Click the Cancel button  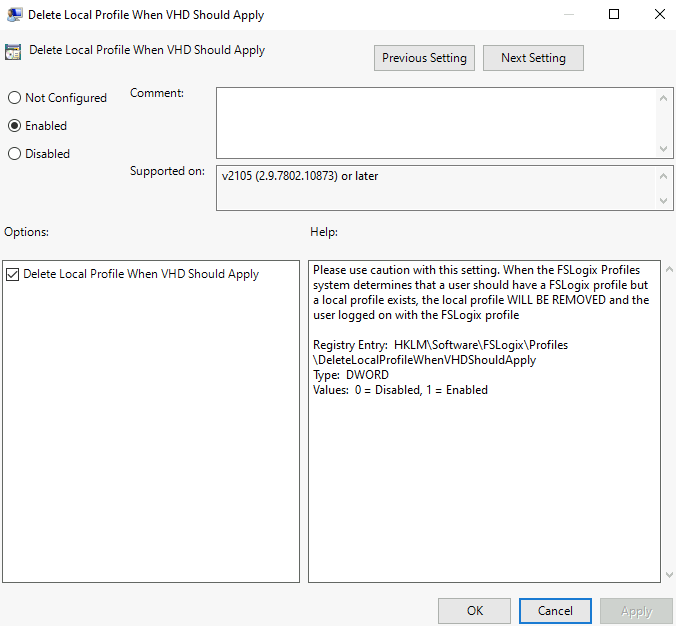(x=555, y=610)
